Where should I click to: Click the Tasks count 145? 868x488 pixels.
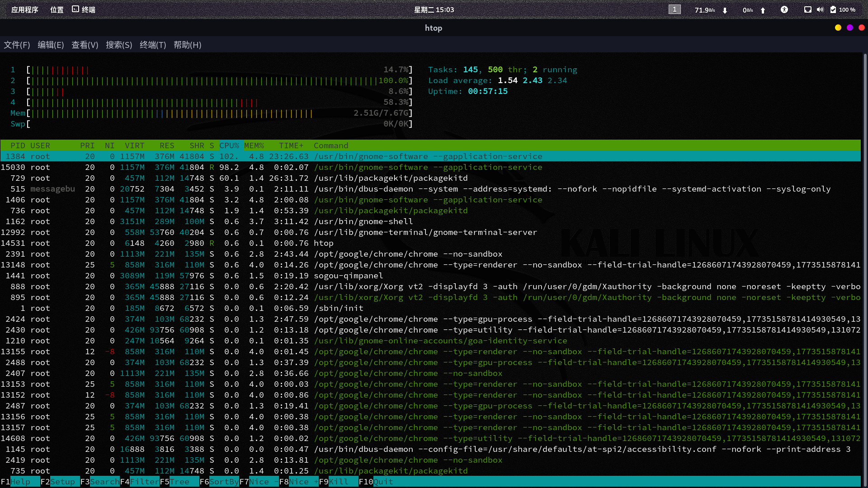[470, 70]
